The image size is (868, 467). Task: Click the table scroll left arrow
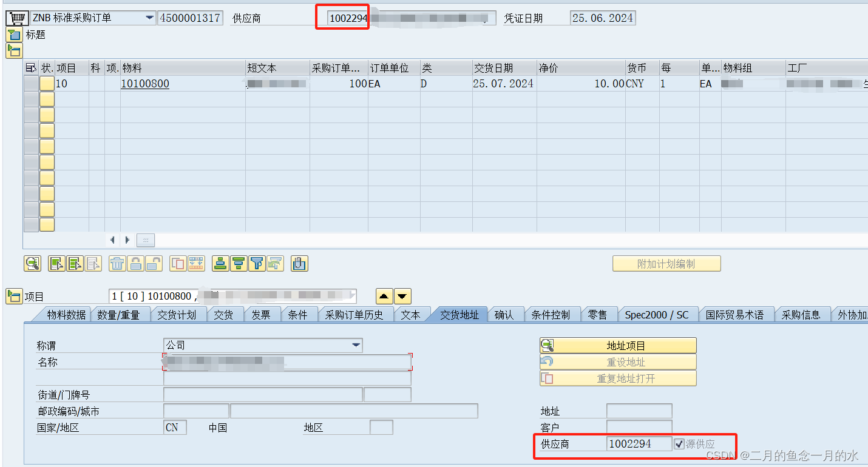point(113,240)
